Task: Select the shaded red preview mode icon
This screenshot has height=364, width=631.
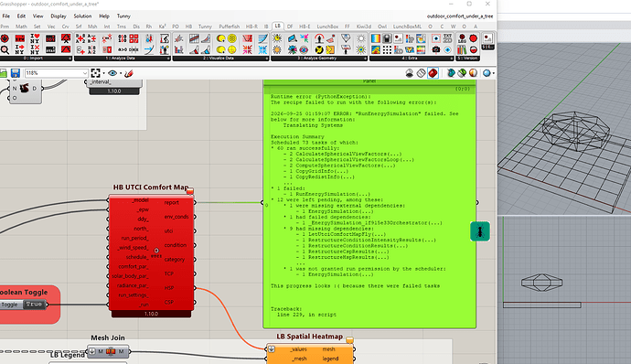Action: tap(433, 73)
